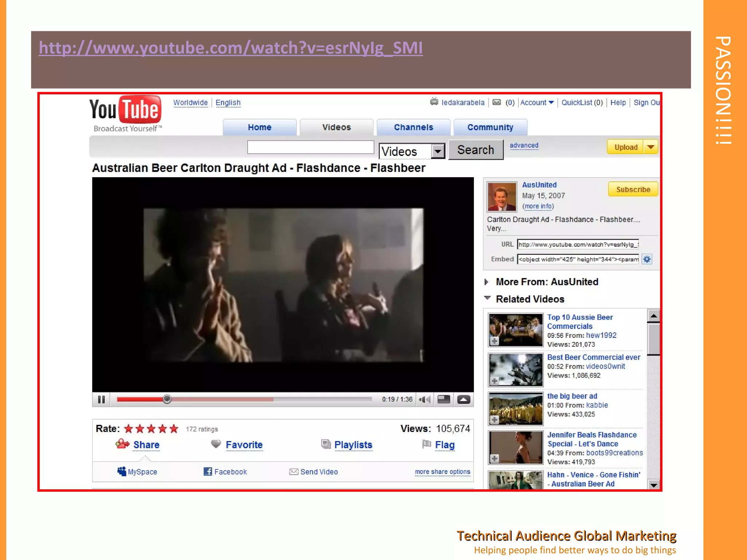747x560 pixels.
Task: Mute the video using the speaker icon
Action: 425,400
